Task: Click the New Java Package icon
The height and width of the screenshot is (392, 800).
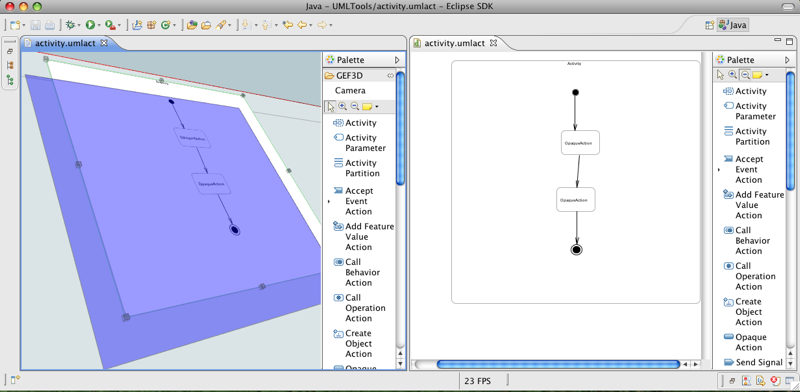Action: click(x=152, y=24)
